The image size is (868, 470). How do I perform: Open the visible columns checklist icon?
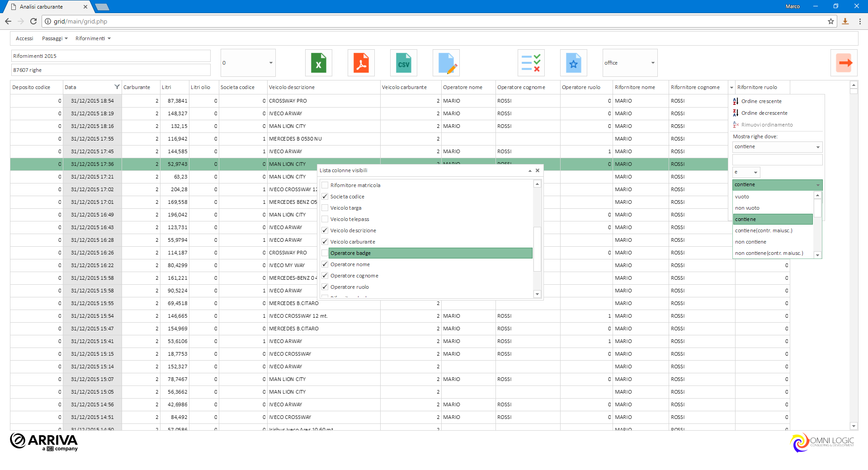pyautogui.click(x=531, y=63)
